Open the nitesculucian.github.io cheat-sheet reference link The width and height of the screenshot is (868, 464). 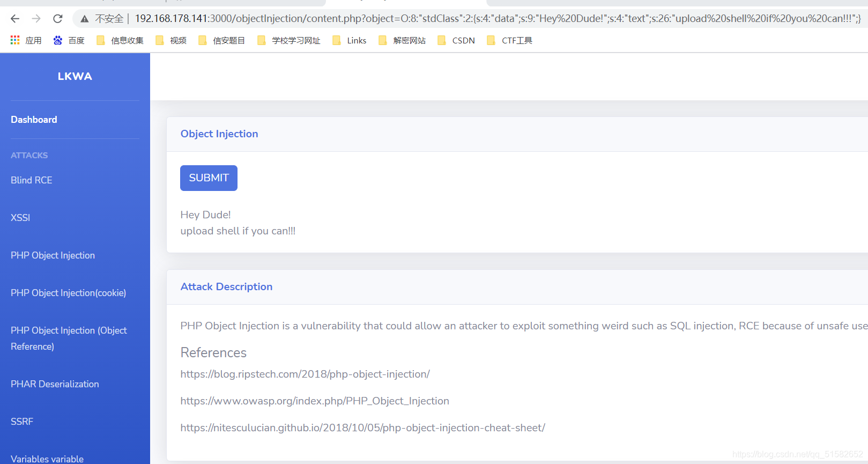click(x=363, y=428)
